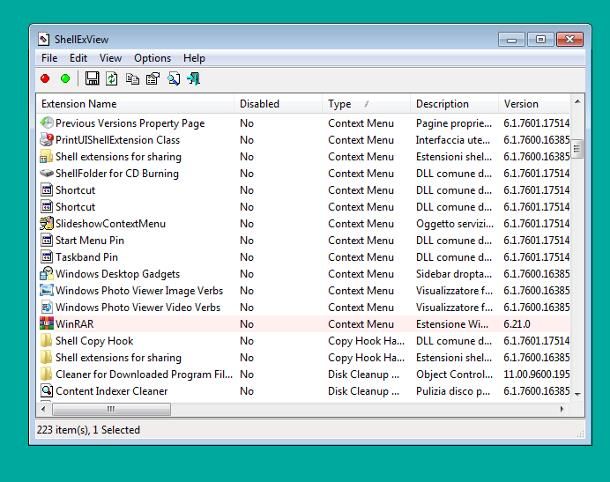Screen dimensions: 610x482
Task: Click the Windows Photo Viewer Image Verbs icon
Action: (x=47, y=290)
